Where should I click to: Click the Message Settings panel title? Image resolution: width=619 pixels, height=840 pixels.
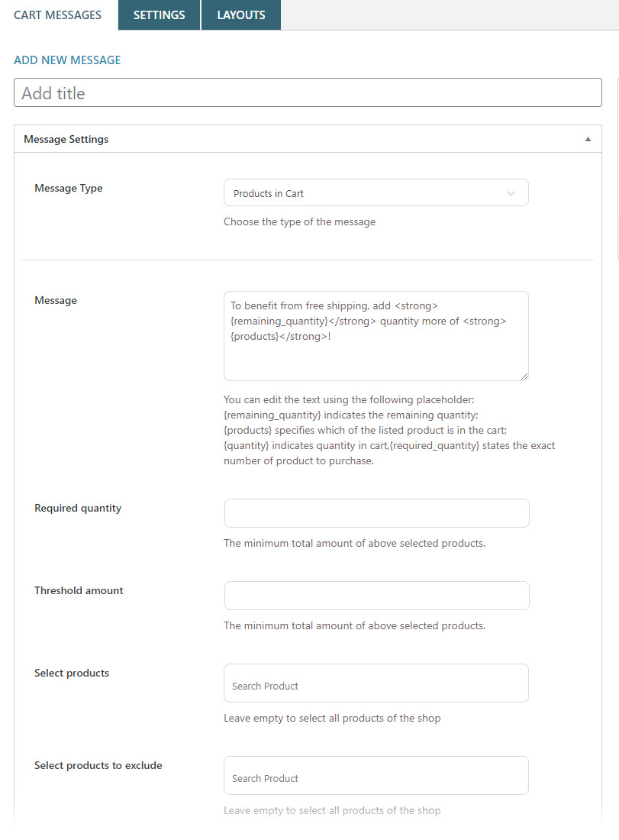(66, 139)
